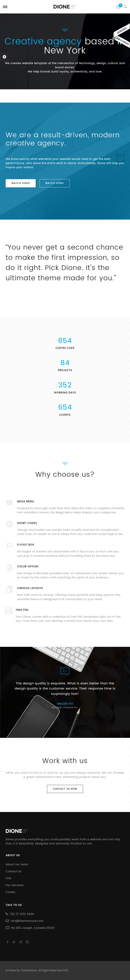This screenshot has height=980, width=130.
Task: Click the outlined Watch Video button
Action: [x=55, y=183]
